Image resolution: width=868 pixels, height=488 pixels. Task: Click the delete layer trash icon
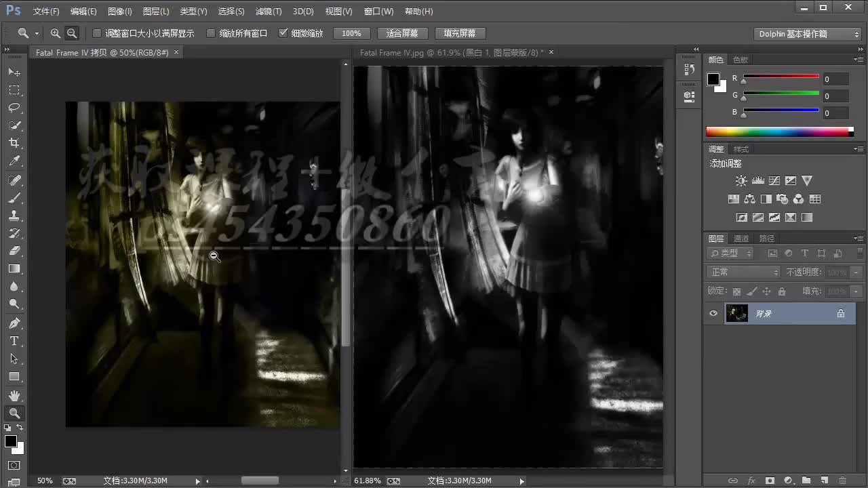point(842,481)
